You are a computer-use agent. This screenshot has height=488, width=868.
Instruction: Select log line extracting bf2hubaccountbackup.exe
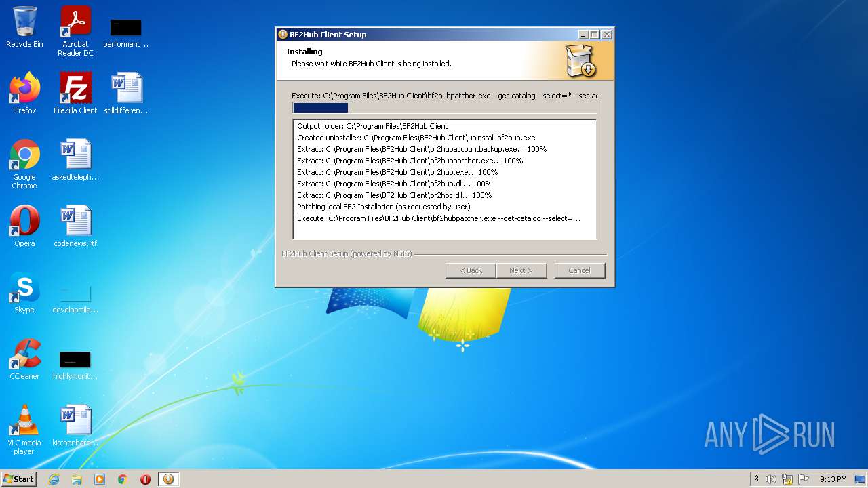coord(421,149)
